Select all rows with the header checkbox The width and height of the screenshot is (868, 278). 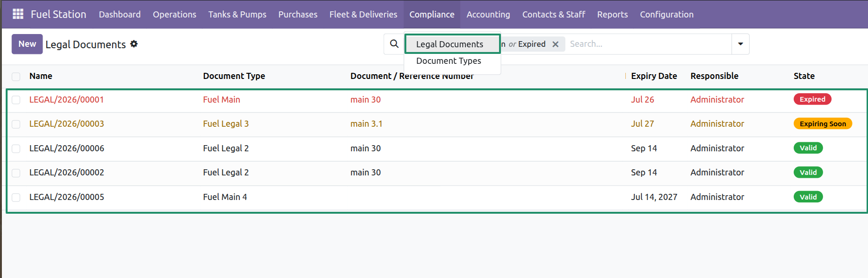16,77
